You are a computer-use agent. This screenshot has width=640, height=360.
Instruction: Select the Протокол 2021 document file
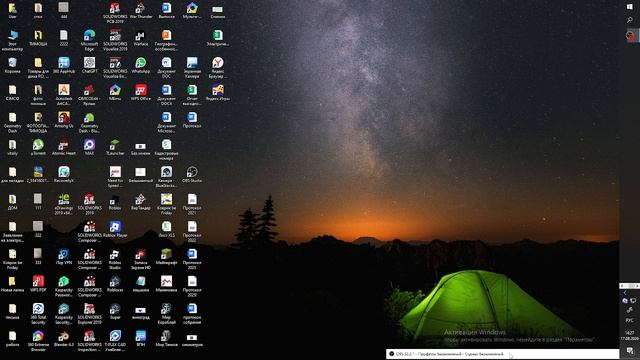(x=192, y=204)
